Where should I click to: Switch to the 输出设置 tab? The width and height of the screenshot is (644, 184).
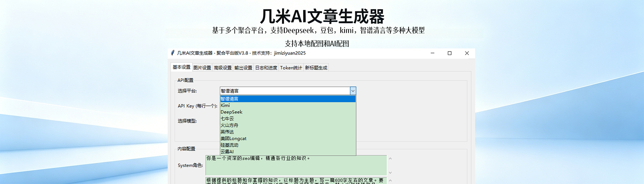[243, 68]
